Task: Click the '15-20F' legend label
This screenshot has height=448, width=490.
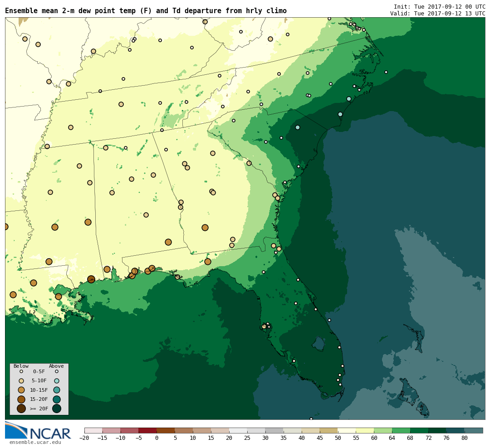Action: [x=39, y=399]
